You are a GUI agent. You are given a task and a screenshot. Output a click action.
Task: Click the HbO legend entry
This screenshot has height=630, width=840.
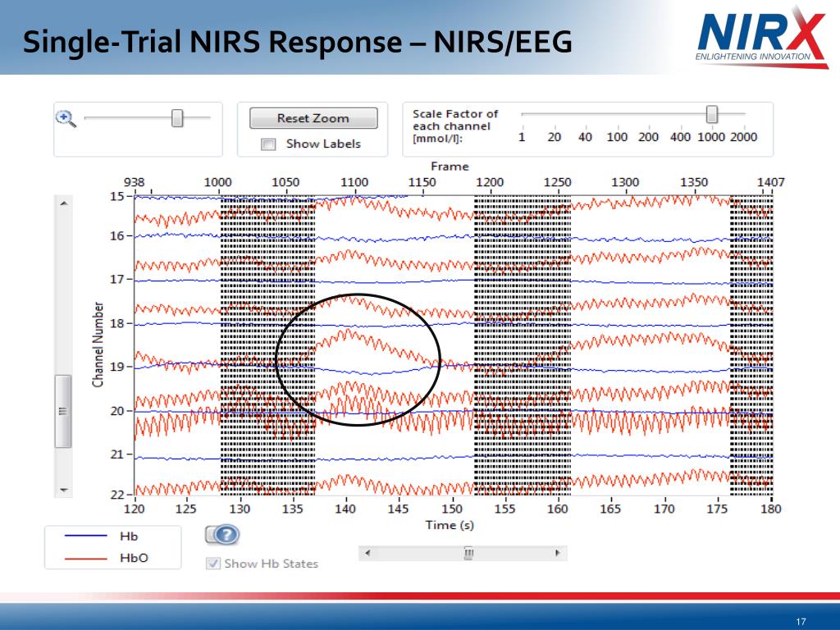(107, 558)
